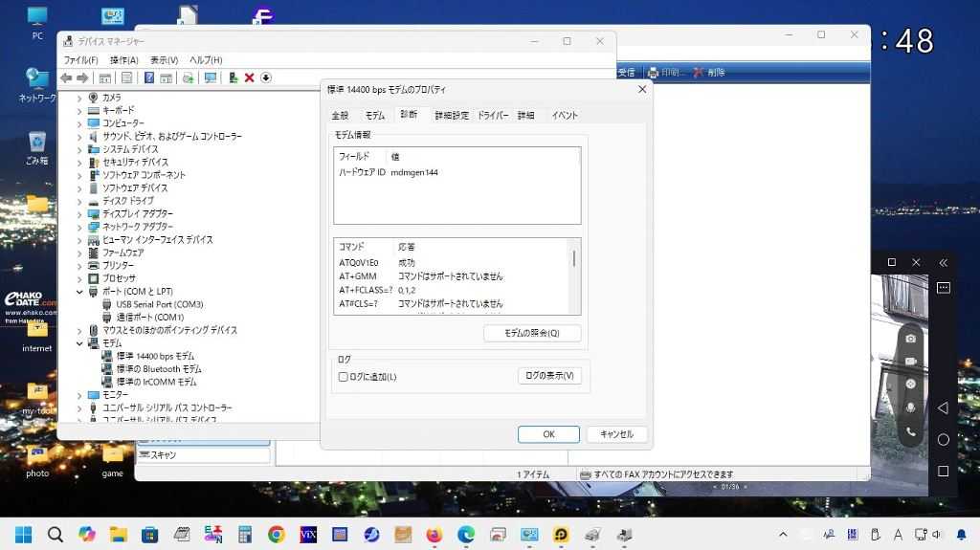The height and width of the screenshot is (550, 980).
Task: Open Firefox from the taskbar
Action: (x=434, y=535)
